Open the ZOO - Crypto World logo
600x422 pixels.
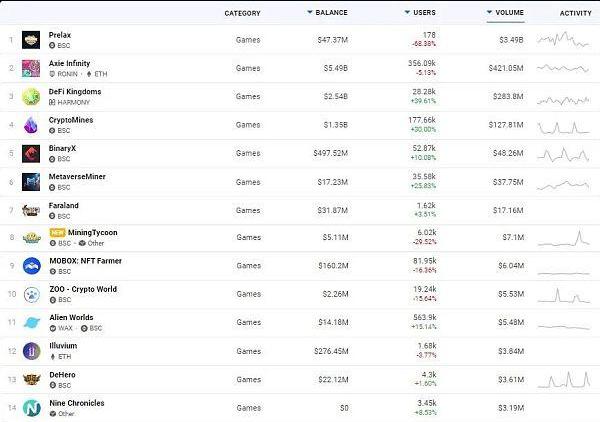pos(32,294)
